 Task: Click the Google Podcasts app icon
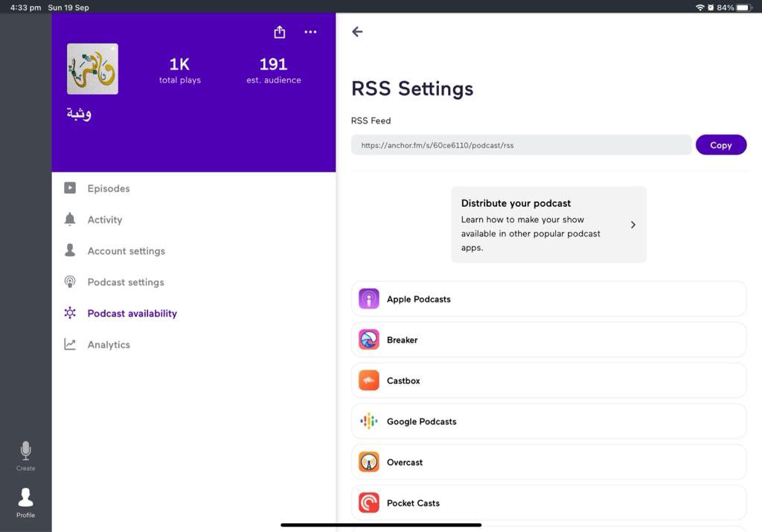[x=369, y=421]
